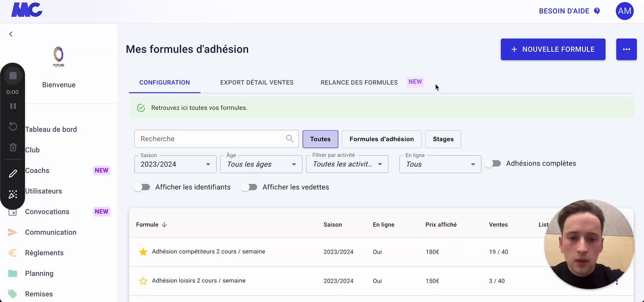
Task: Open the three-dots more options button
Action: point(626,49)
